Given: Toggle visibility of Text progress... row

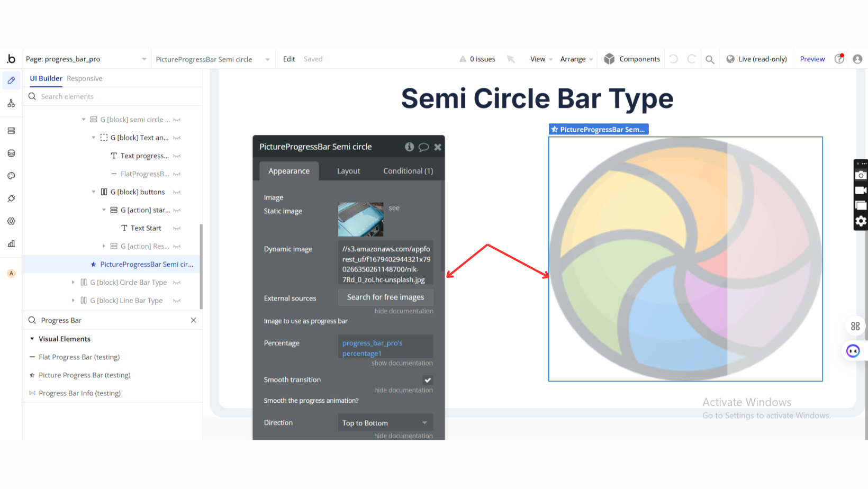Looking at the screenshot, I should [x=177, y=156].
